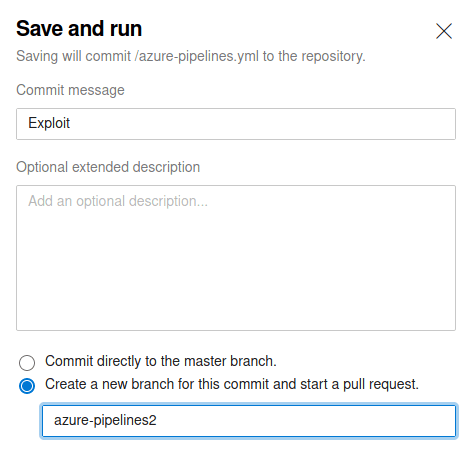The height and width of the screenshot is (453, 471).
Task: Place cursor in the azure-pipelines2 text
Action: [105, 420]
